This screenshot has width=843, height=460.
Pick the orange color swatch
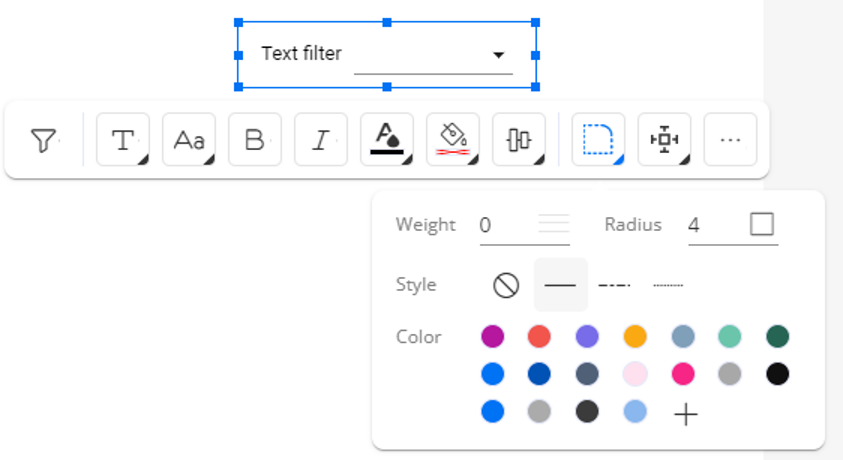pyautogui.click(x=635, y=337)
